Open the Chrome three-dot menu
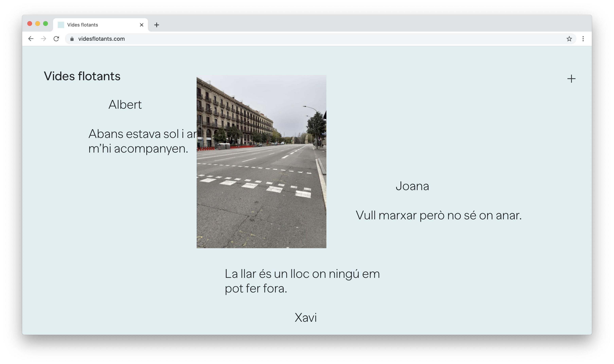The image size is (614, 364). (583, 39)
